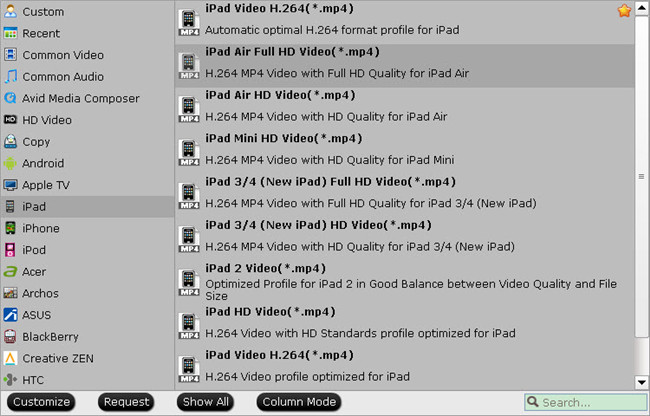
Task: Click MP4 icon of iPad HD Video
Action: (189, 326)
